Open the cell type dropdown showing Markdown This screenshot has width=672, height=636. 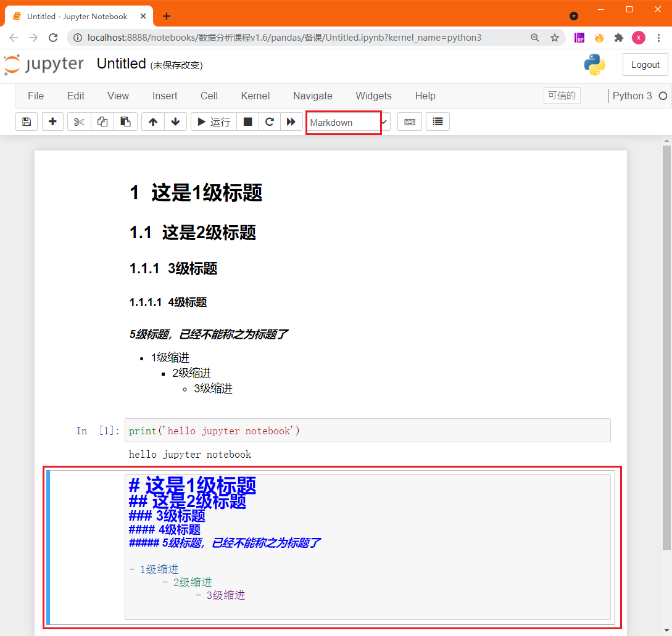(x=347, y=123)
